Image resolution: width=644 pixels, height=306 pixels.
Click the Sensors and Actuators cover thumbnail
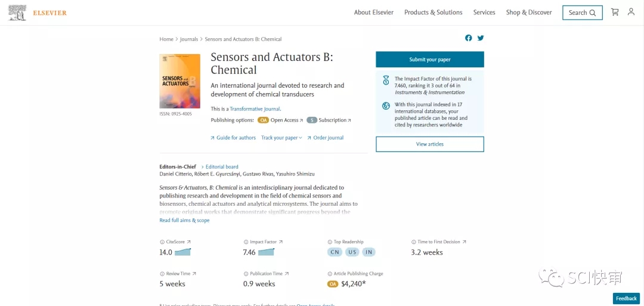pyautogui.click(x=179, y=81)
